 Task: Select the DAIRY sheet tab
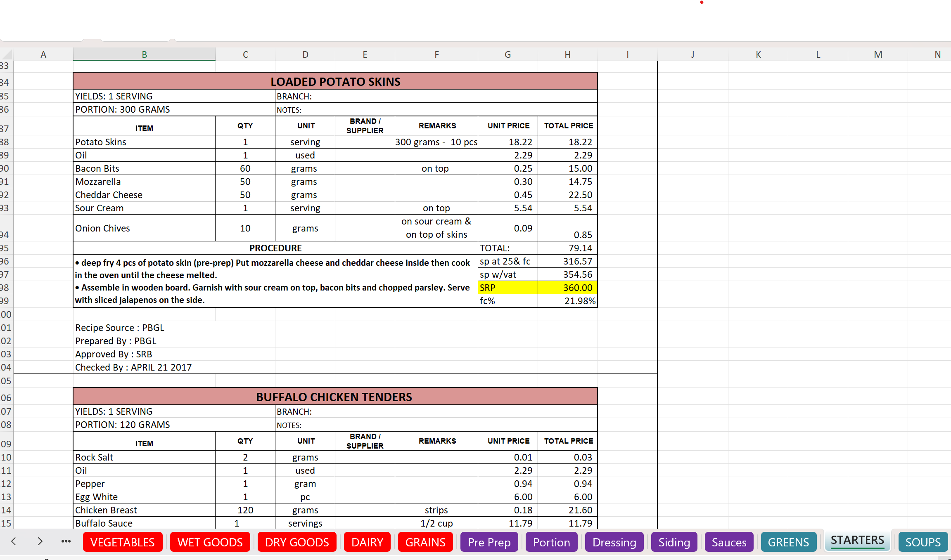[367, 542]
